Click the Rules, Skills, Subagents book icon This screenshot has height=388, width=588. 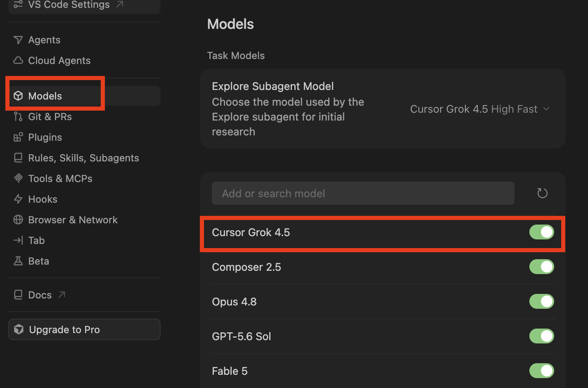pos(18,158)
